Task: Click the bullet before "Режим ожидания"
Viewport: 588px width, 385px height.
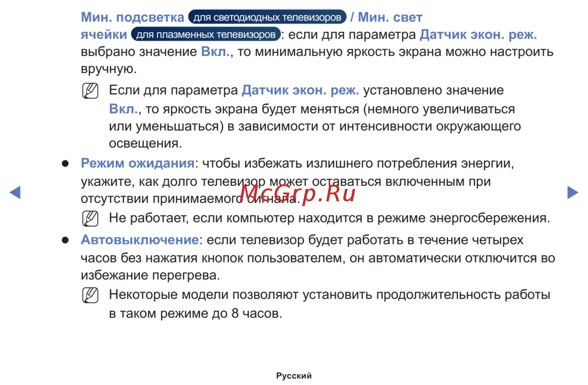Action: point(67,163)
